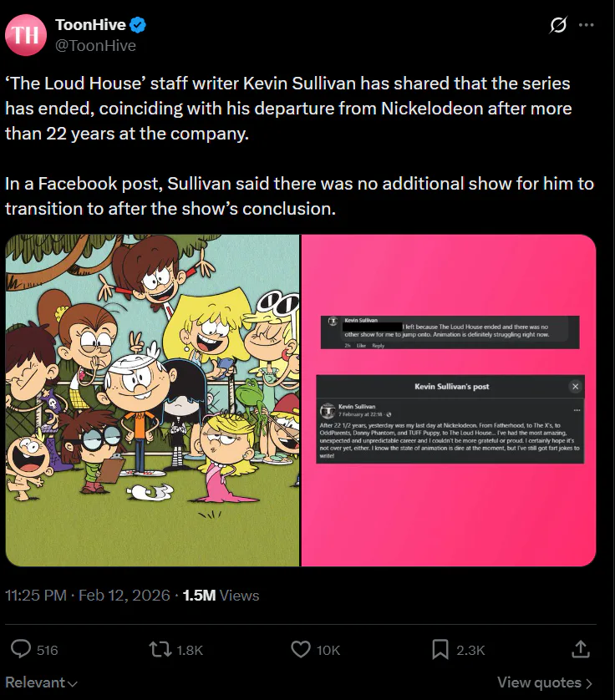Open The Loud House cartoon image
Screen dimensions: 615x700
click(152, 400)
